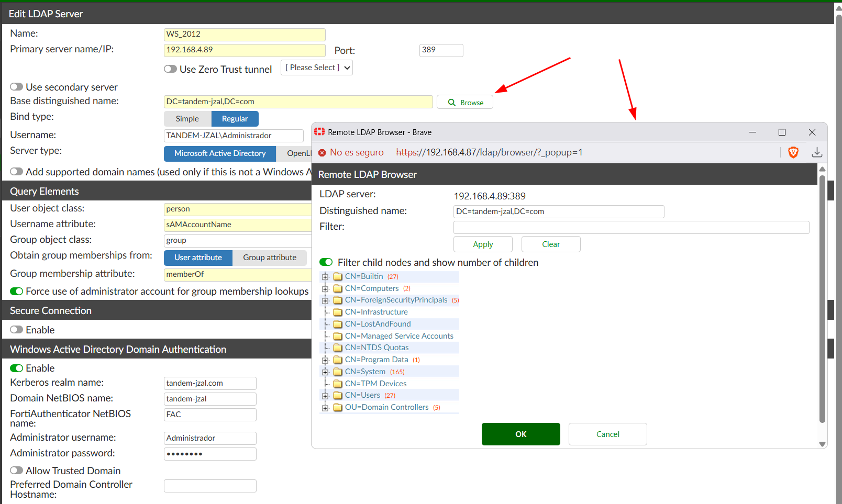Click the Filter input field
The height and width of the screenshot is (504, 842).
(x=631, y=227)
